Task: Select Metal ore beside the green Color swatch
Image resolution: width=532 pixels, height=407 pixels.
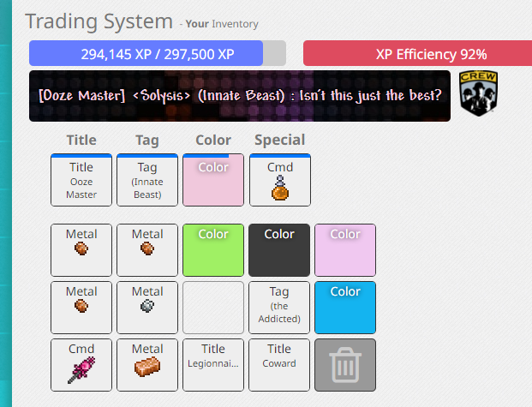Action: coord(147,250)
